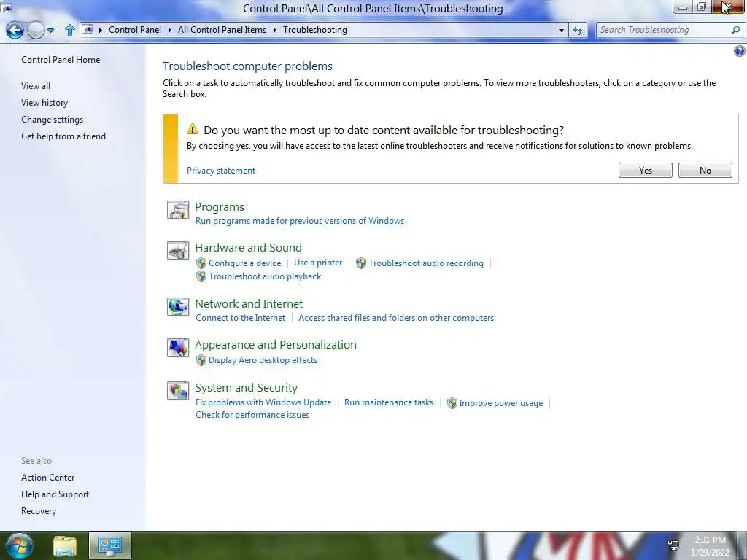The image size is (747, 560).
Task: Click the address bar Control Panel icon
Action: click(x=88, y=29)
